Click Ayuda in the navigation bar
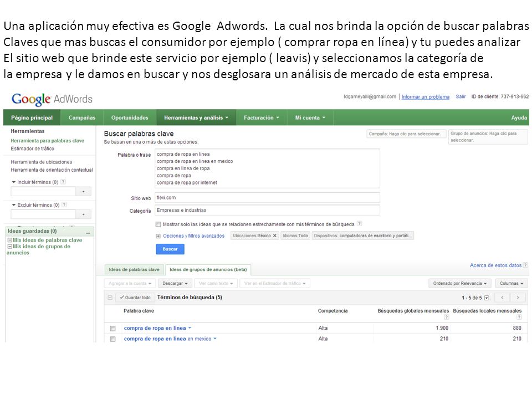The image size is (532, 399). click(519, 117)
